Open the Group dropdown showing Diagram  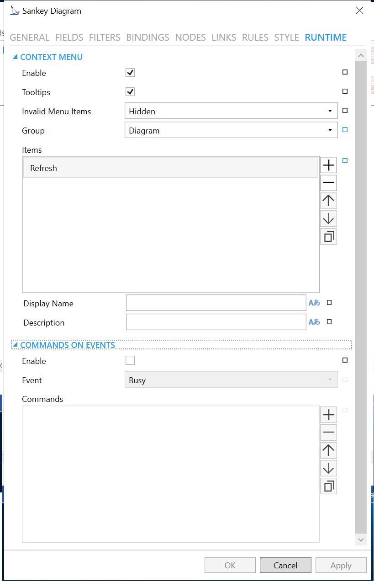coord(231,130)
